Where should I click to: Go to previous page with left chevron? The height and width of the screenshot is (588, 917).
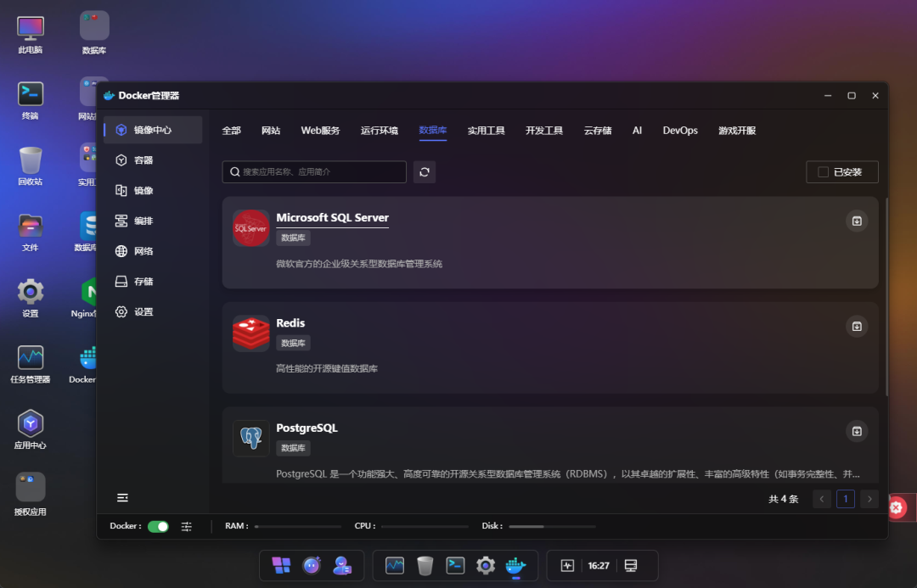tap(822, 499)
